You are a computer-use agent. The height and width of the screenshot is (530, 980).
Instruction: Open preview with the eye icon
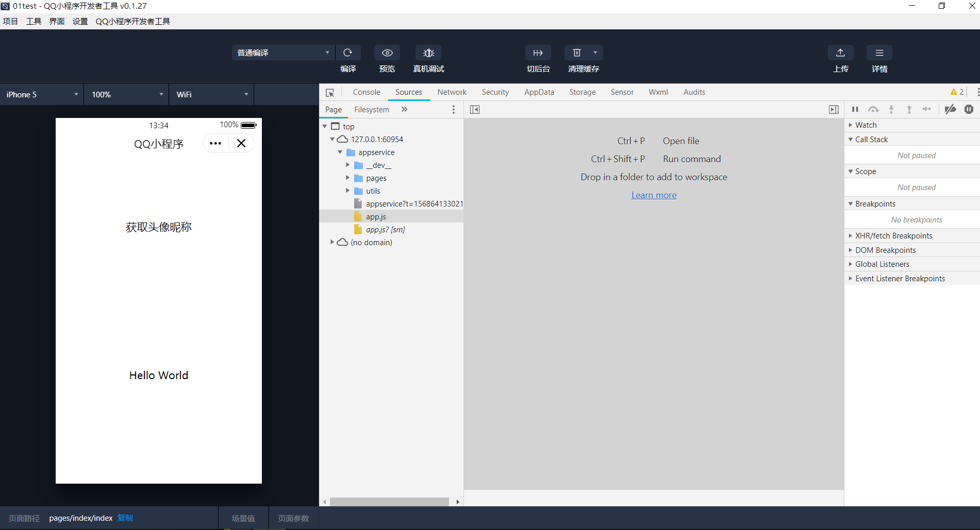click(x=387, y=53)
